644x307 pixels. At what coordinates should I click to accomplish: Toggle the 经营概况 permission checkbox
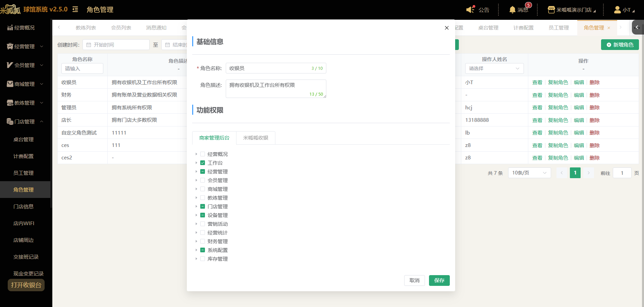[x=203, y=154]
